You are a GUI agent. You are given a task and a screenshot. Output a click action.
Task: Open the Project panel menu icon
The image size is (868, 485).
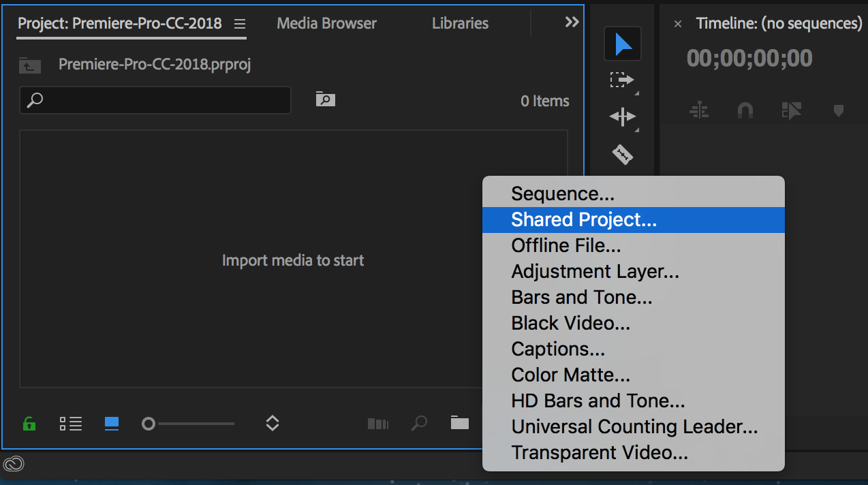tap(239, 24)
